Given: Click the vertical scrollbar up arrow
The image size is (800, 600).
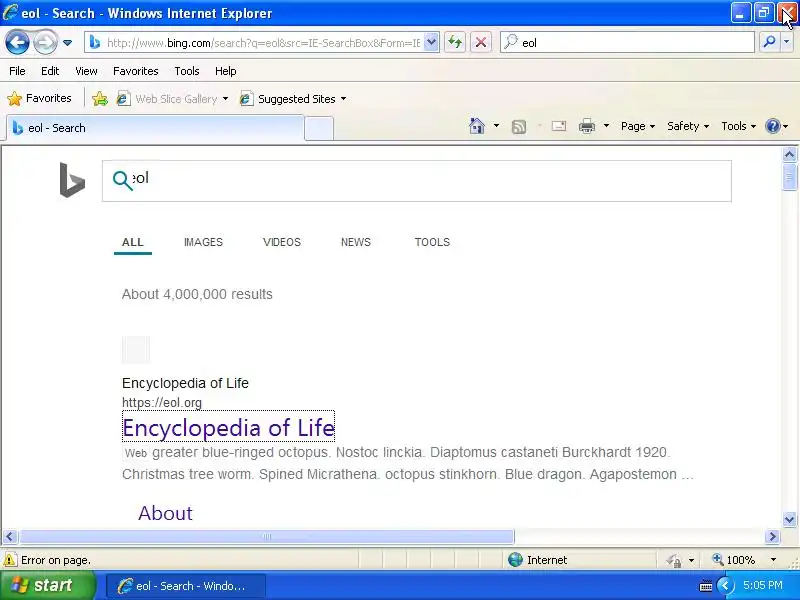Looking at the screenshot, I should coord(789,155).
